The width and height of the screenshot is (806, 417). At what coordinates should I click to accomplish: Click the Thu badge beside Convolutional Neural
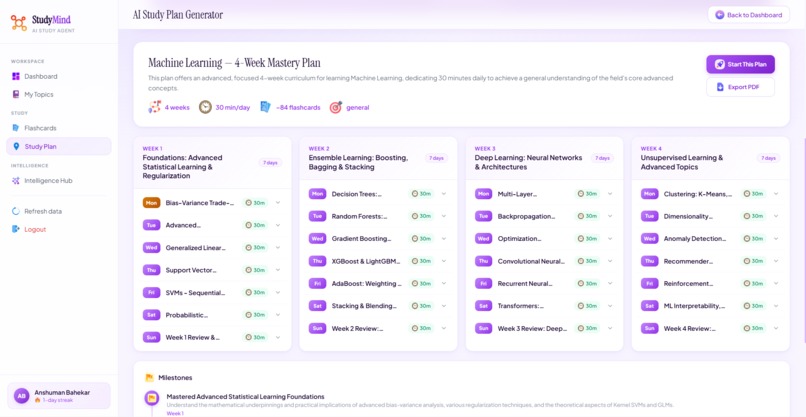483,261
